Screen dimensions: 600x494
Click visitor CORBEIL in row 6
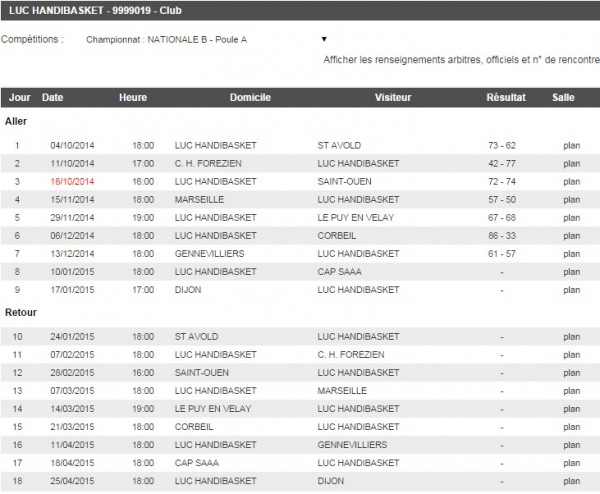pos(337,235)
